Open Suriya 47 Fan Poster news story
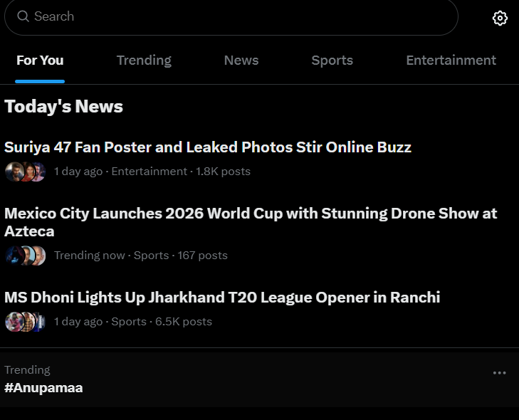This screenshot has width=519, height=420. [208, 147]
